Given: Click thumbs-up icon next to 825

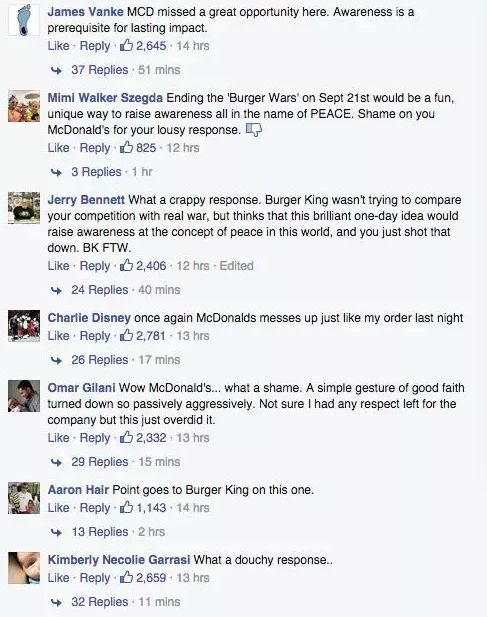Looking at the screenshot, I should click(x=126, y=147).
